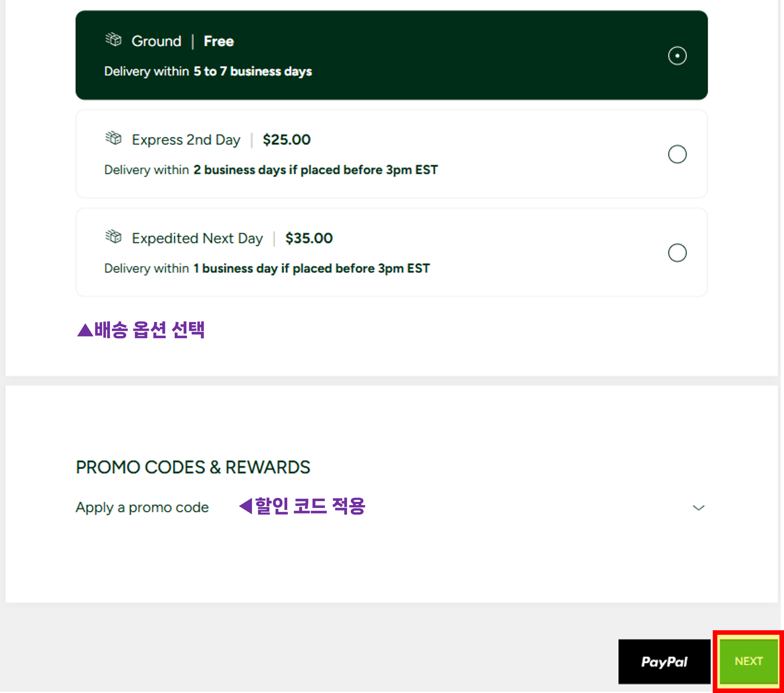Image resolution: width=784 pixels, height=693 pixels.
Task: Pay using the PayPal button
Action: (x=665, y=661)
